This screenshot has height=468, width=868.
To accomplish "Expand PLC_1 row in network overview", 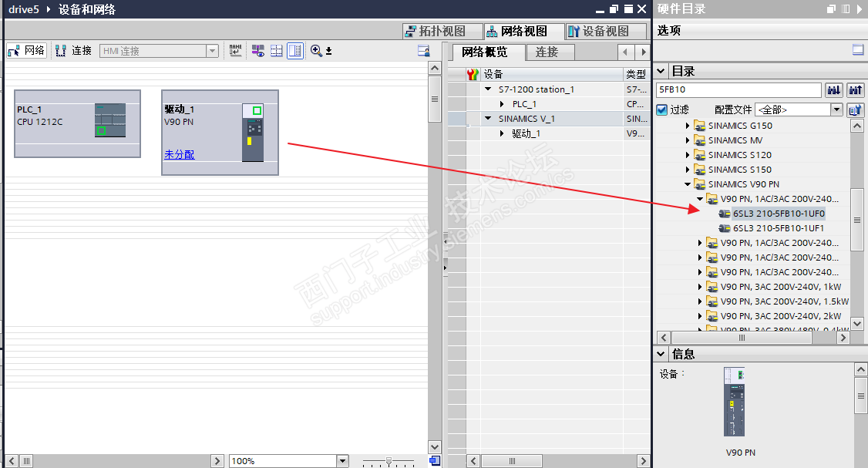I will [502, 104].
